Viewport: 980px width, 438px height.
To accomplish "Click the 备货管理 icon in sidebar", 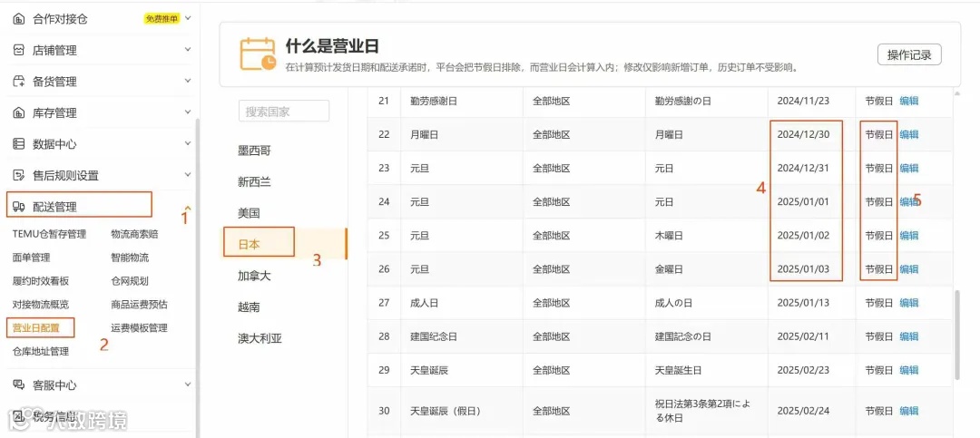I will (19, 82).
